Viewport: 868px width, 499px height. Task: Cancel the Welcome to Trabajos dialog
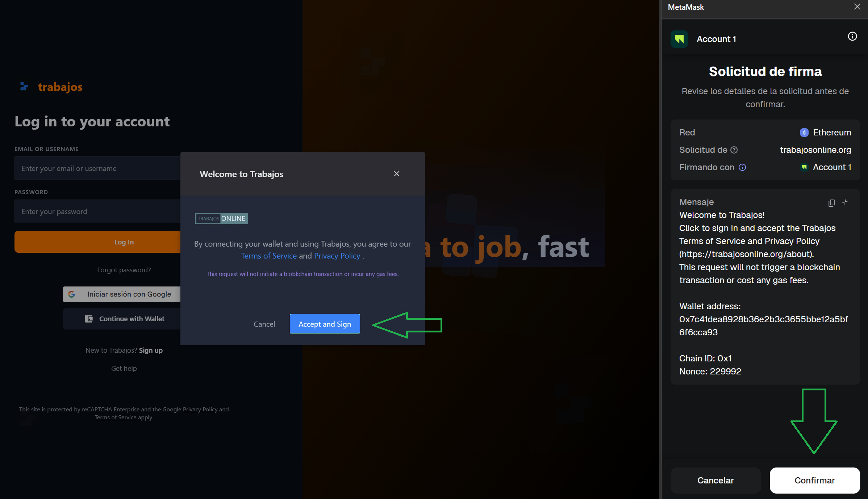(x=264, y=324)
